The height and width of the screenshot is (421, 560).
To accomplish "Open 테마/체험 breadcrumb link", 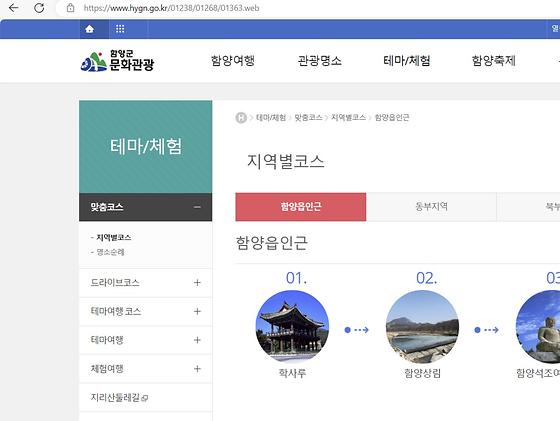I will tap(271, 117).
